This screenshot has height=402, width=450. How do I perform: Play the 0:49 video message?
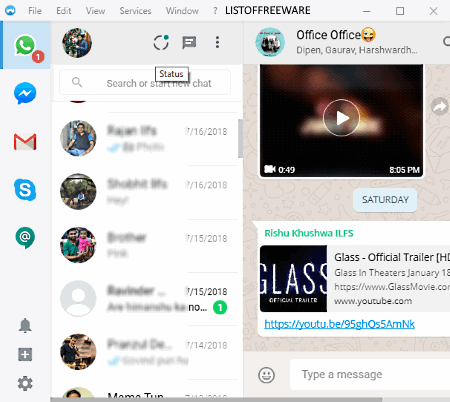point(341,118)
